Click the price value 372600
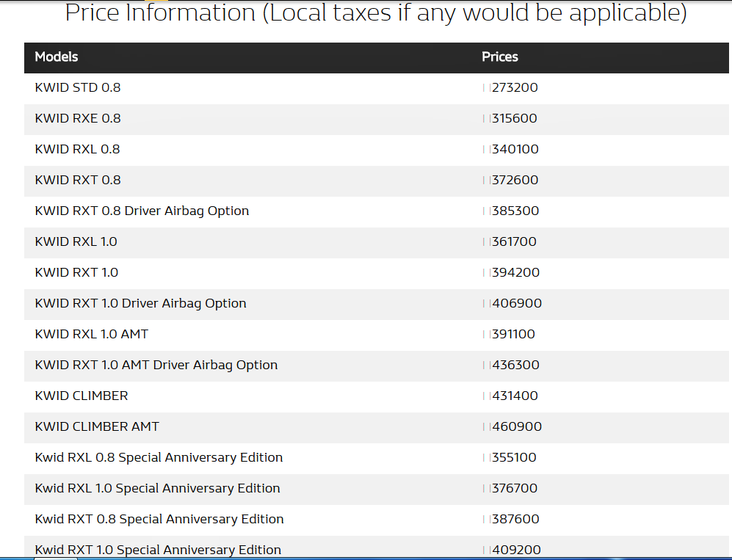The image size is (732, 560). click(x=515, y=180)
